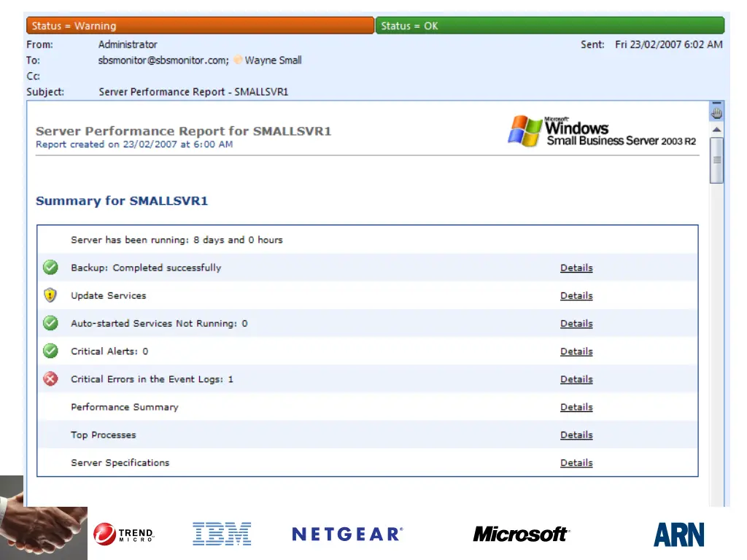Image resolution: width=747 pixels, height=560 pixels.
Task: Click heading Server Performance Report for SMALLSVR1
Action: [x=183, y=131]
